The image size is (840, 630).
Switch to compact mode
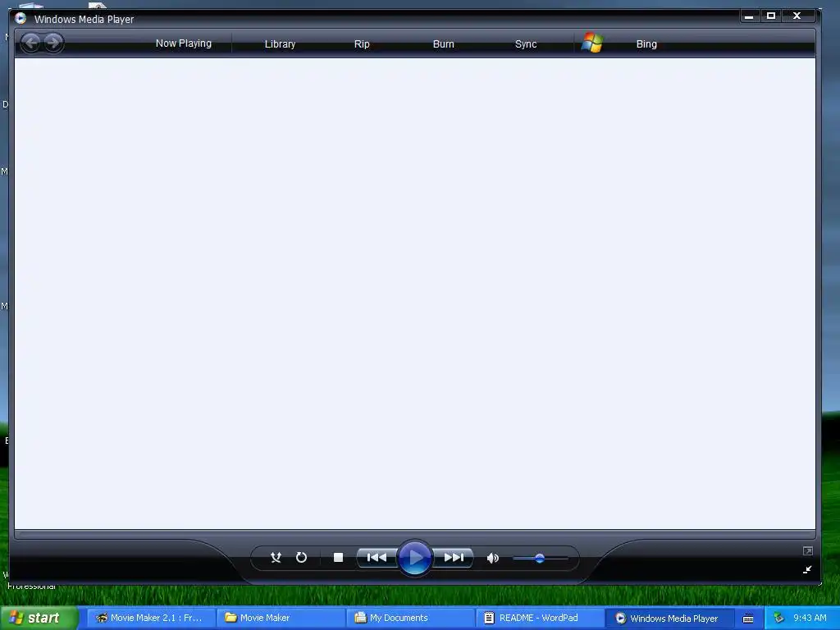(807, 569)
